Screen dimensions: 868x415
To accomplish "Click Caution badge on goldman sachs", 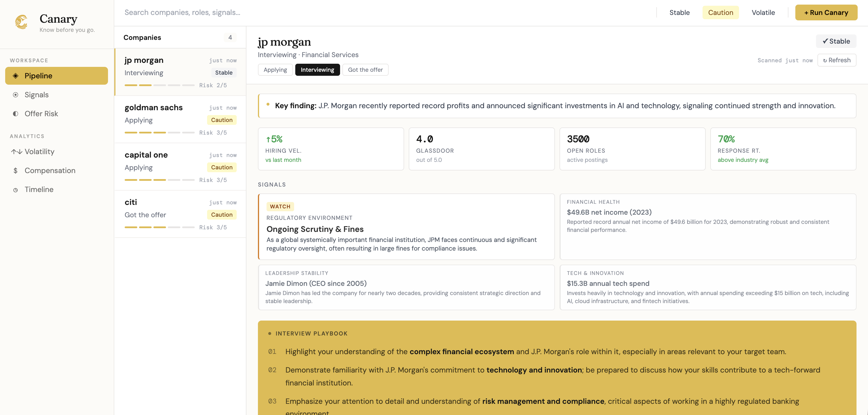I will 222,120.
